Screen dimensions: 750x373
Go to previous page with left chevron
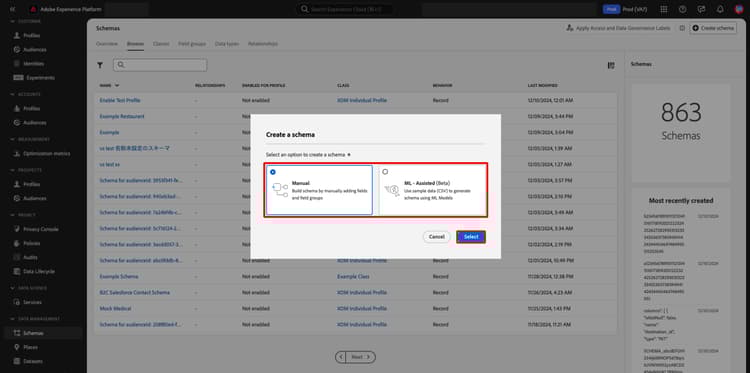pos(341,357)
